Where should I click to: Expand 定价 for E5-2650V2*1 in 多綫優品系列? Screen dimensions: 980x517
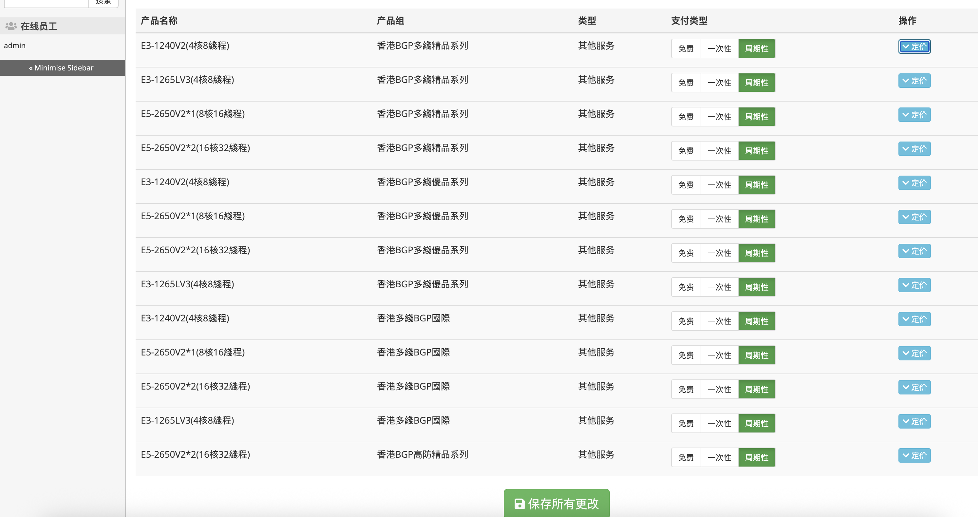[914, 217]
